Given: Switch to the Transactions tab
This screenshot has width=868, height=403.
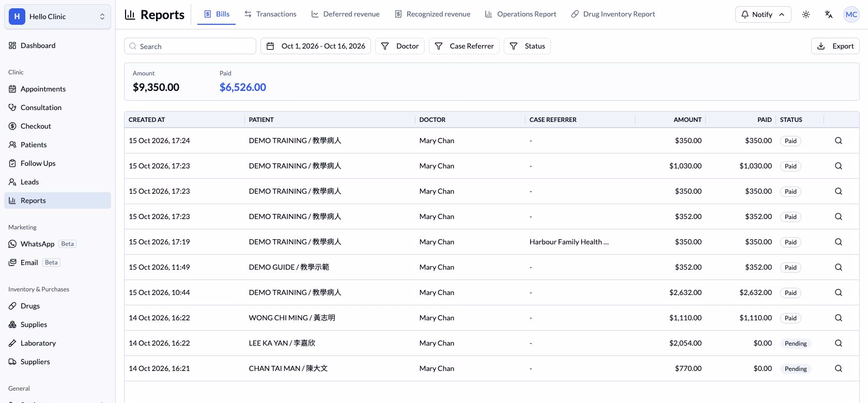Looking at the screenshot, I should (x=270, y=14).
